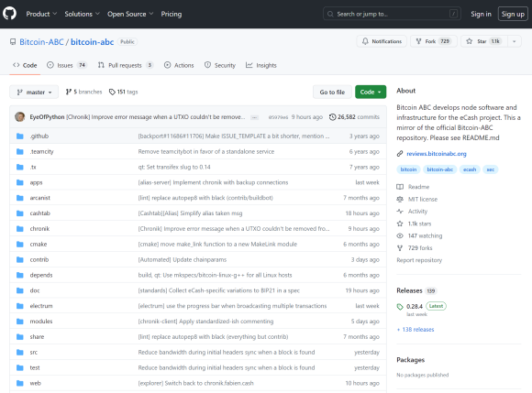Select the ecash topic tag
Image resolution: width=532 pixels, height=393 pixels.
(470, 169)
